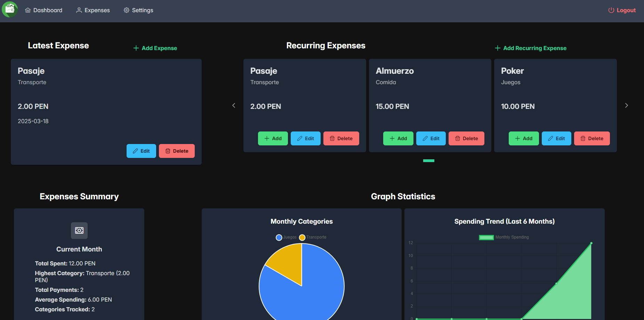Click the power icon next to Logout

click(x=611, y=10)
